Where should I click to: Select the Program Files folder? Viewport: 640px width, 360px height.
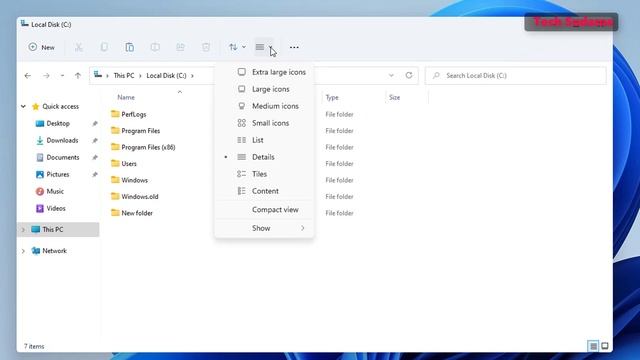pos(136,131)
